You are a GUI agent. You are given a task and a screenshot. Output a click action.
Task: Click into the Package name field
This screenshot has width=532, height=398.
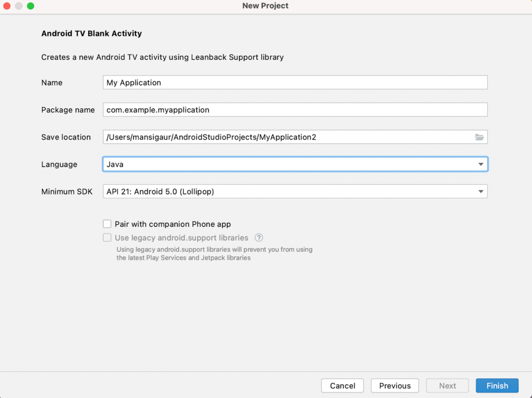(x=295, y=110)
